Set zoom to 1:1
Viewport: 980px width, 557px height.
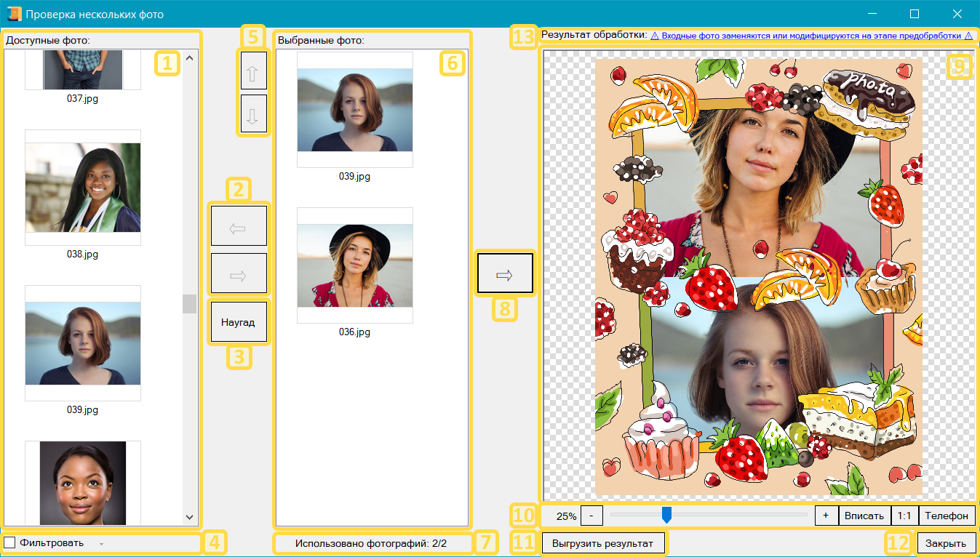tap(904, 516)
